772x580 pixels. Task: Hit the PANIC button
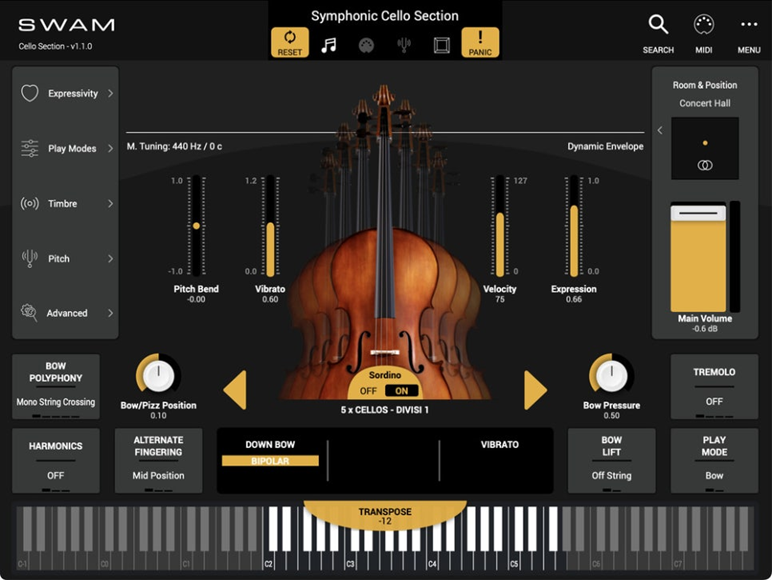click(480, 42)
